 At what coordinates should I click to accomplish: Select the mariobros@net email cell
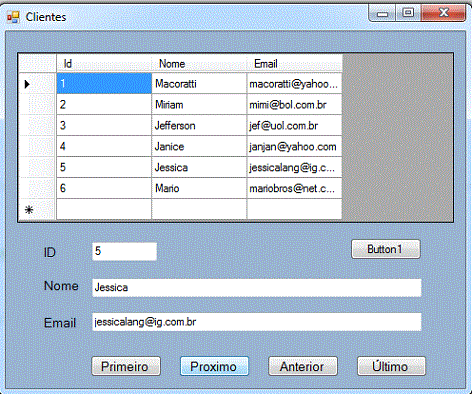pos(295,188)
